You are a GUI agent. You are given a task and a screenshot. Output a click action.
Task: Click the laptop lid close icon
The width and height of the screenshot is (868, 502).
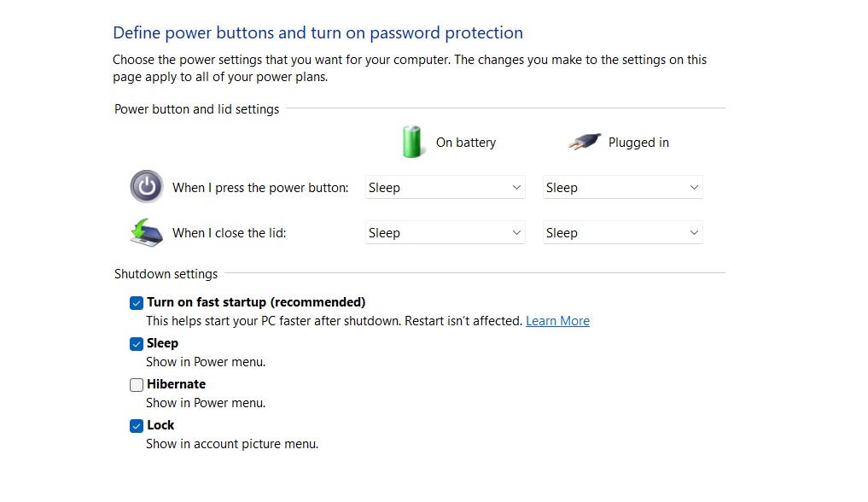pos(146,232)
